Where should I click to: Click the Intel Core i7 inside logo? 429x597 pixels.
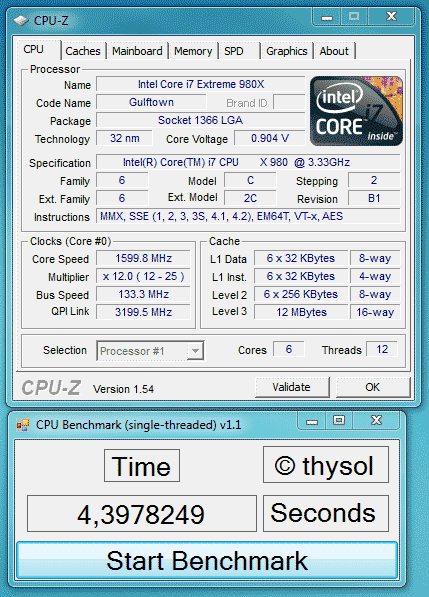(x=356, y=111)
